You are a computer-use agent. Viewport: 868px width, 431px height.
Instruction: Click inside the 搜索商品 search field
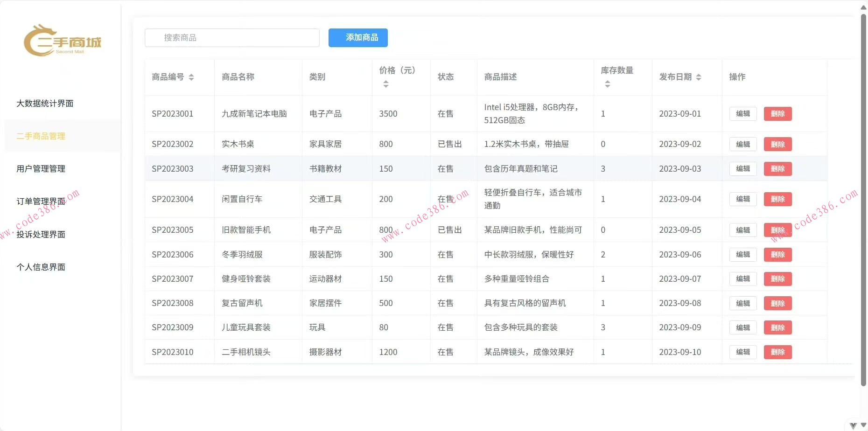coord(232,38)
